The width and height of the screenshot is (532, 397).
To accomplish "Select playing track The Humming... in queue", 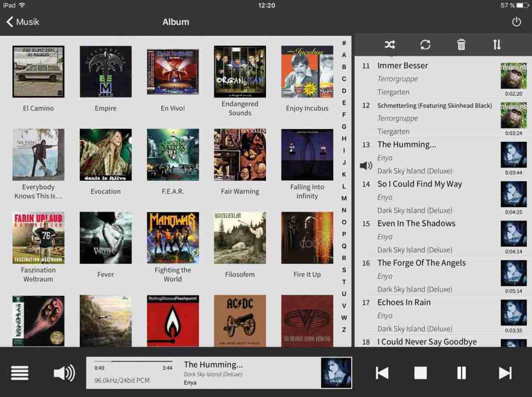I will pos(443,157).
